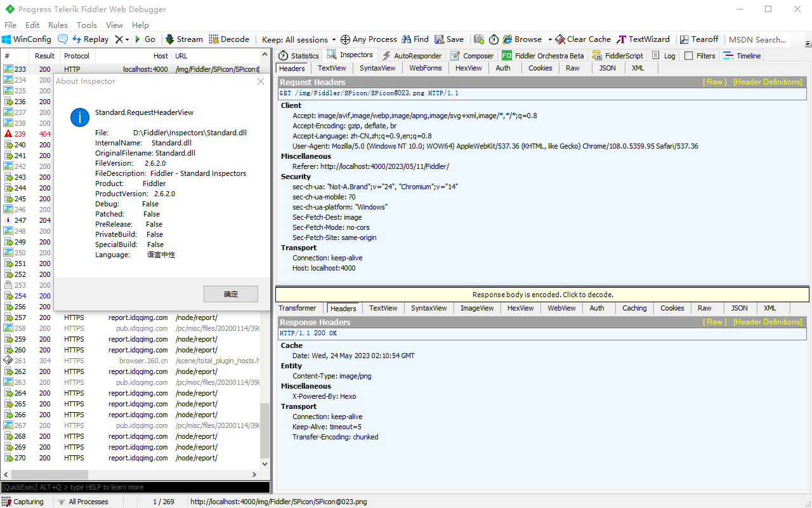Open the Tools menu
812x508 pixels.
point(87,25)
